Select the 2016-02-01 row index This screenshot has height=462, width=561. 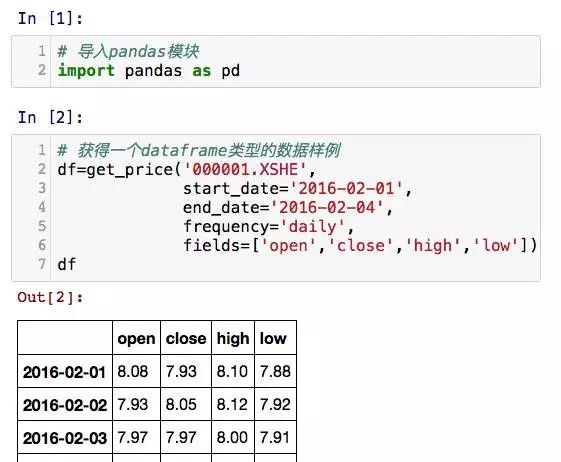pyautogui.click(x=65, y=372)
